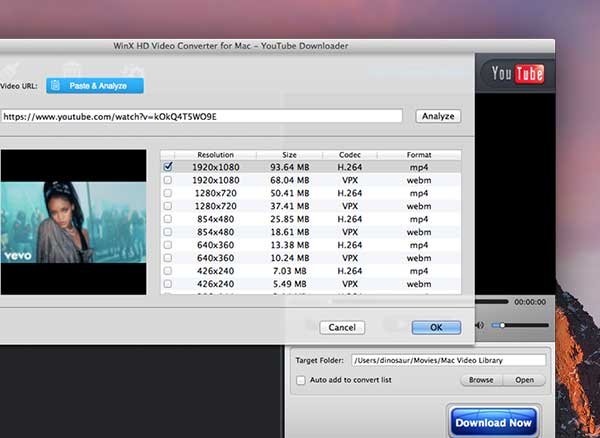
Task: Click the Size column header
Action: [289, 155]
